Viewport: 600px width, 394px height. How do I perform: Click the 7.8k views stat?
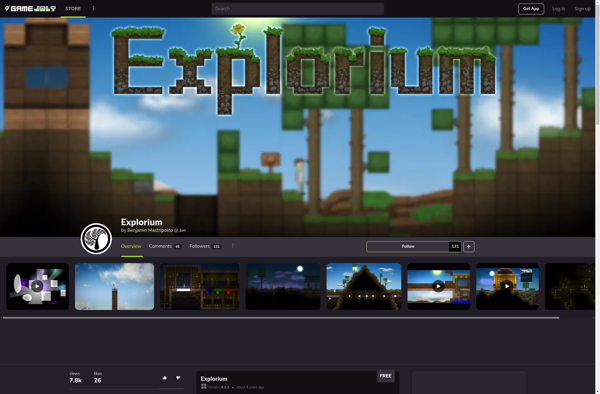click(x=75, y=378)
